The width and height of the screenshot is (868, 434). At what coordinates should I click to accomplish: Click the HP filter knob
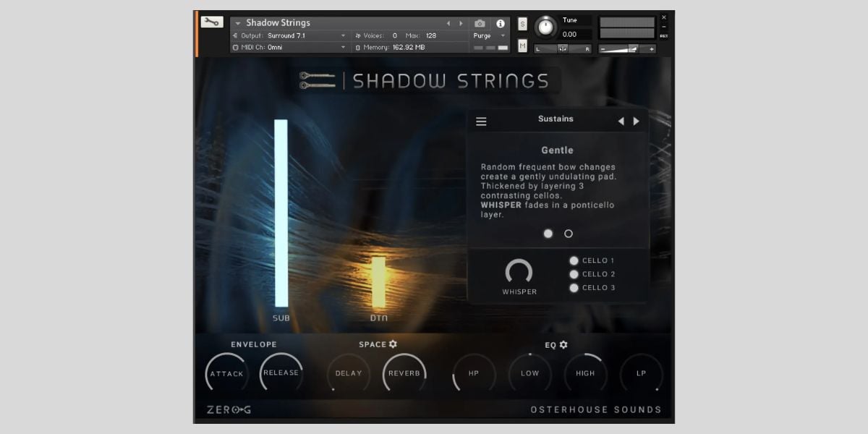click(474, 374)
